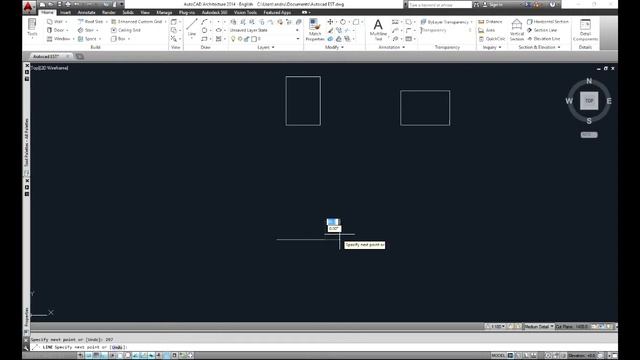The width and height of the screenshot is (640, 360).
Task: Switch to the Featured Apps tab
Action: coord(277,13)
